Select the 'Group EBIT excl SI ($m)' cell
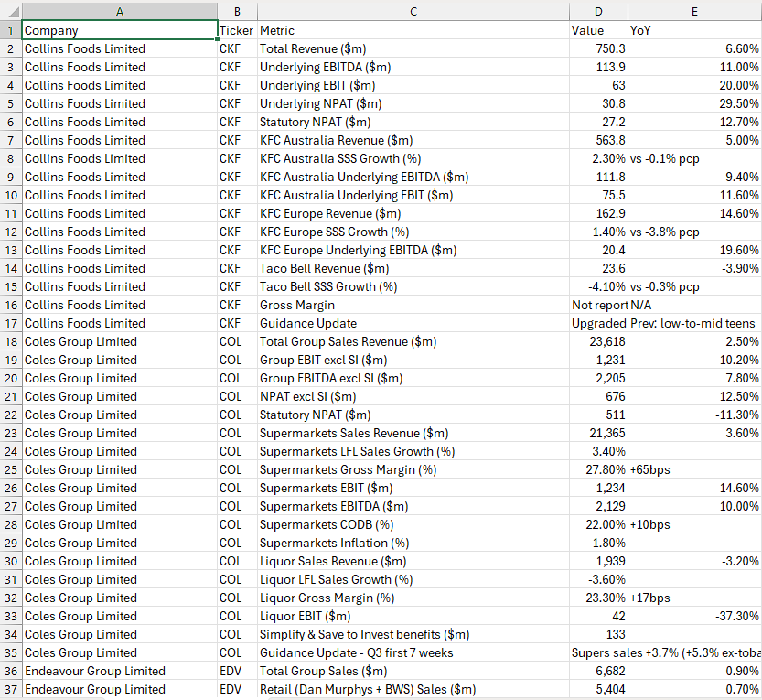This screenshot has height=700, width=762. pos(413,361)
